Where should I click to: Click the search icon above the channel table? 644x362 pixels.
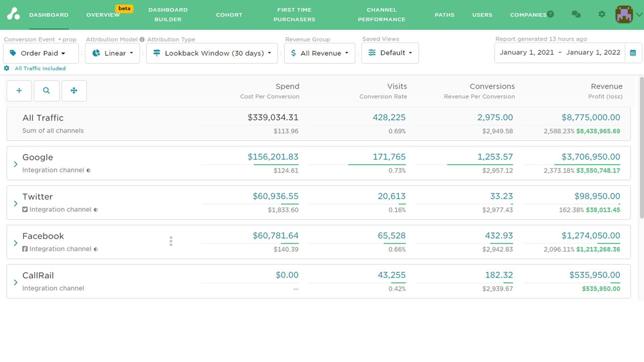tap(47, 91)
